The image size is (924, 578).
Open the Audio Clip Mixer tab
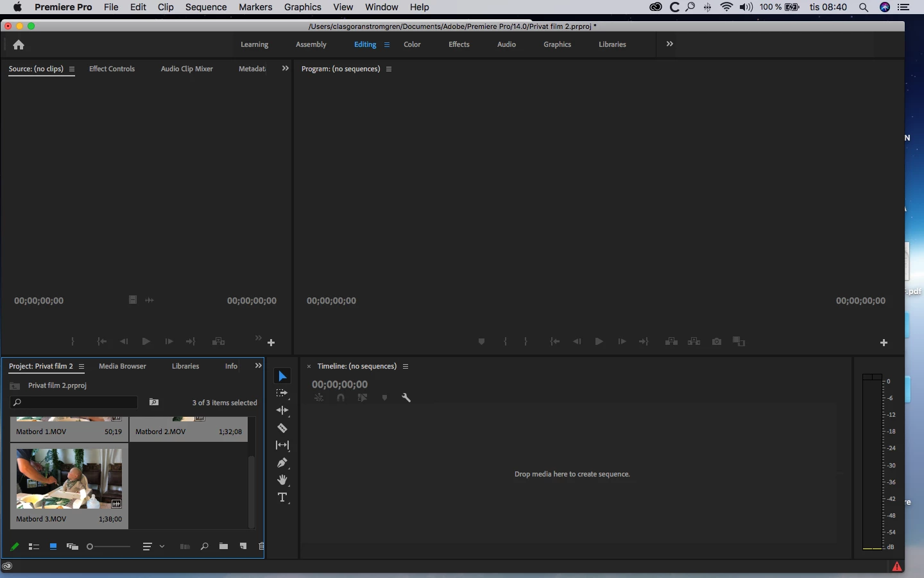[187, 69]
